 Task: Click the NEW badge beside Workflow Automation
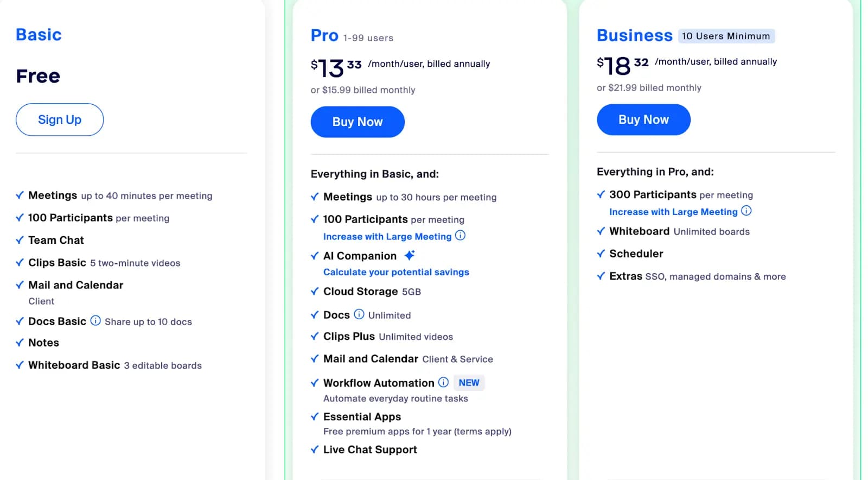(469, 382)
